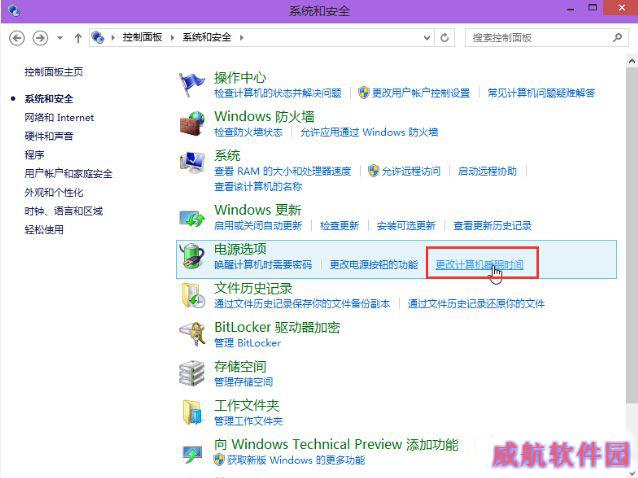This screenshot has height=478, width=638.
Task: Open 操作中心 heading
Action: [x=240, y=77]
